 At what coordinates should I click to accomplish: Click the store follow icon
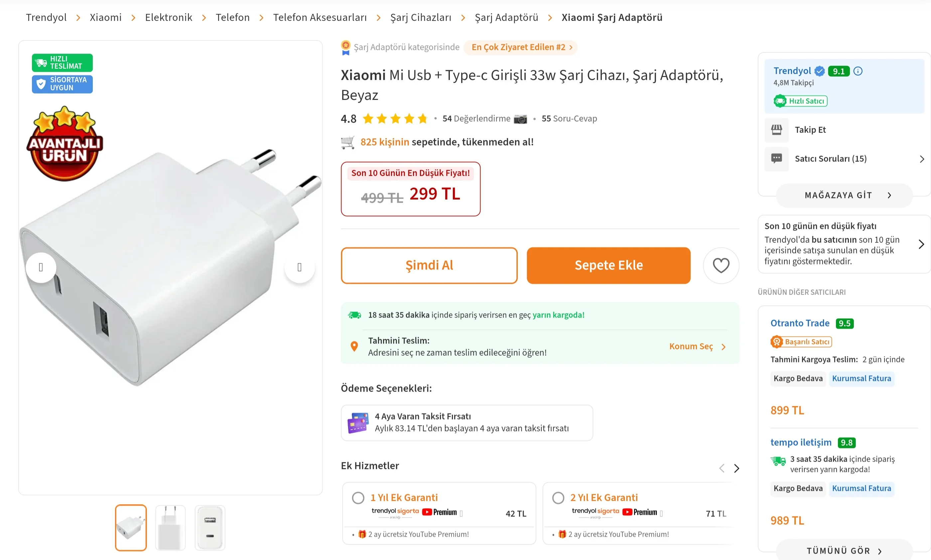(776, 130)
